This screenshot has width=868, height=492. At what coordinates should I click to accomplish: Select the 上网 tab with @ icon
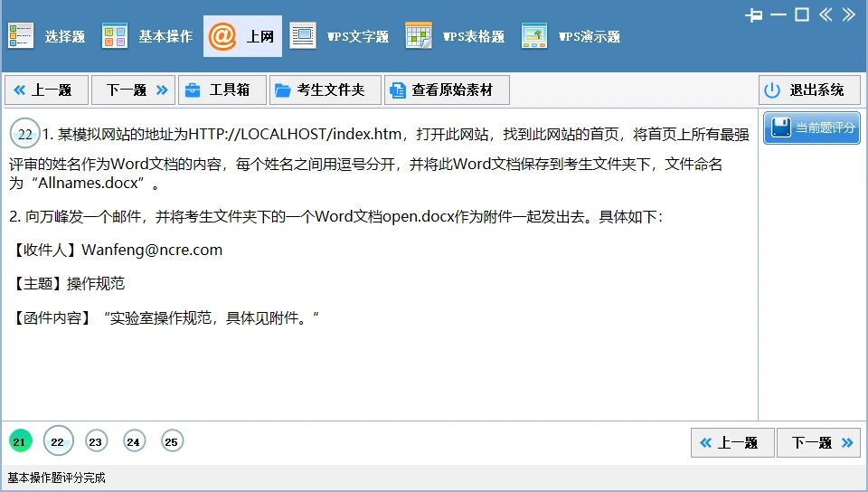coord(242,36)
